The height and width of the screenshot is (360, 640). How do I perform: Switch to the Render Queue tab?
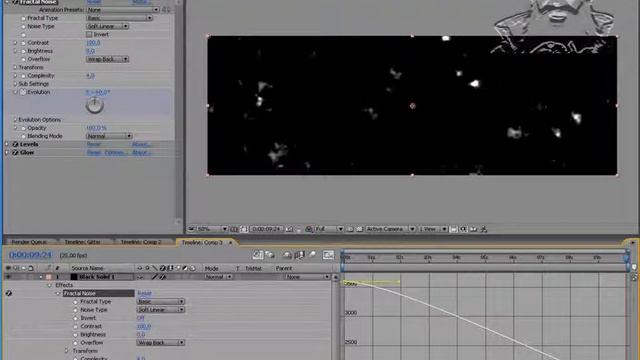(30, 242)
